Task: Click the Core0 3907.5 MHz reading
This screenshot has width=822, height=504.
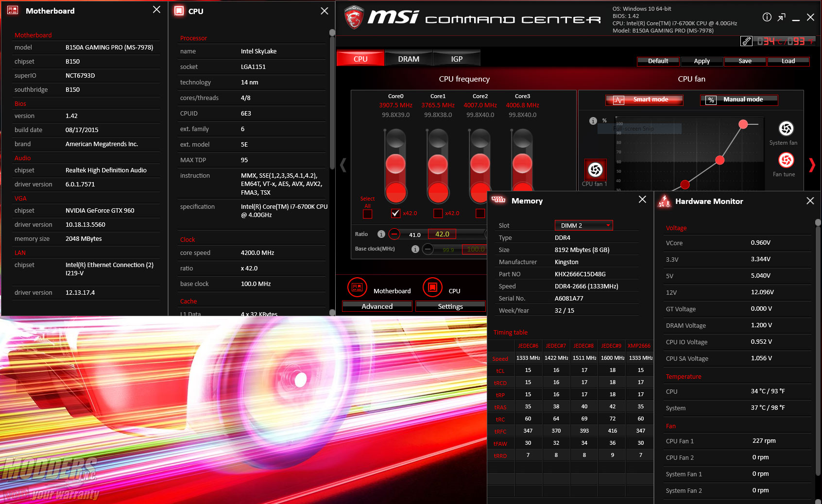Action: (x=395, y=105)
